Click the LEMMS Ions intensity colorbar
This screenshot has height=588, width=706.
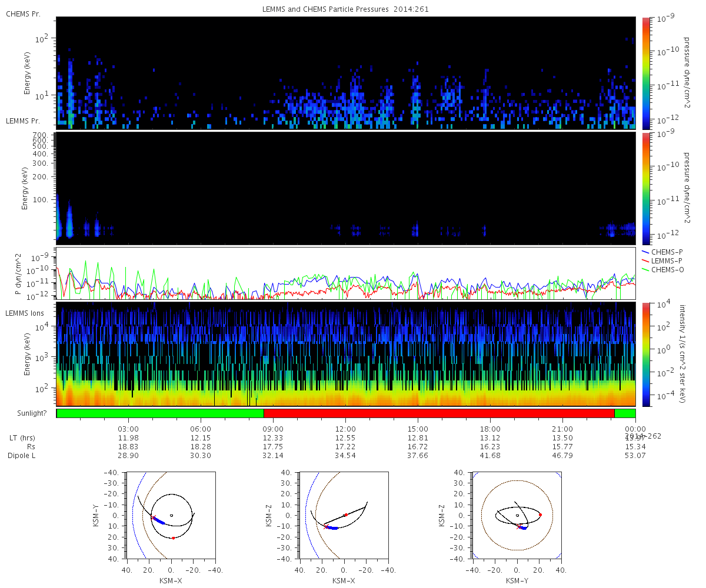(645, 354)
